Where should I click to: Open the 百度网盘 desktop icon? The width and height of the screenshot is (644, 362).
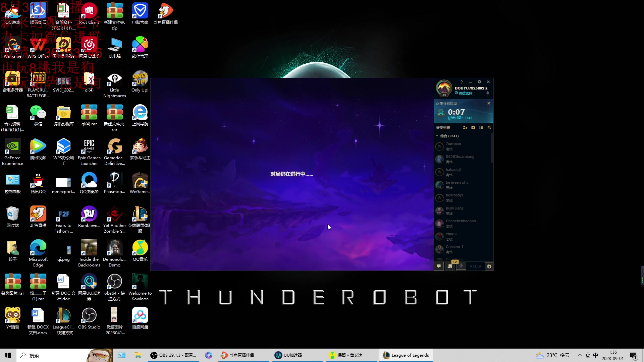(x=140, y=318)
